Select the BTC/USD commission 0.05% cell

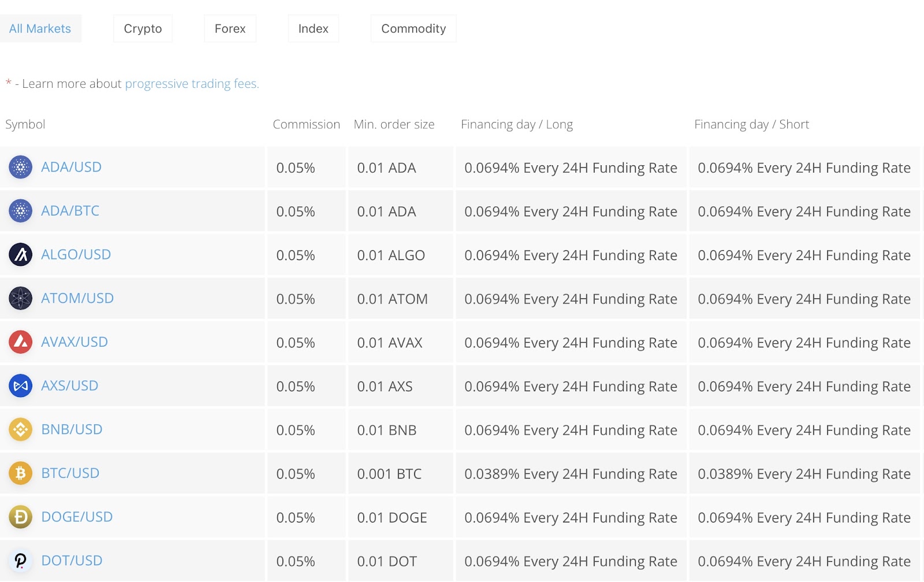tap(306, 473)
